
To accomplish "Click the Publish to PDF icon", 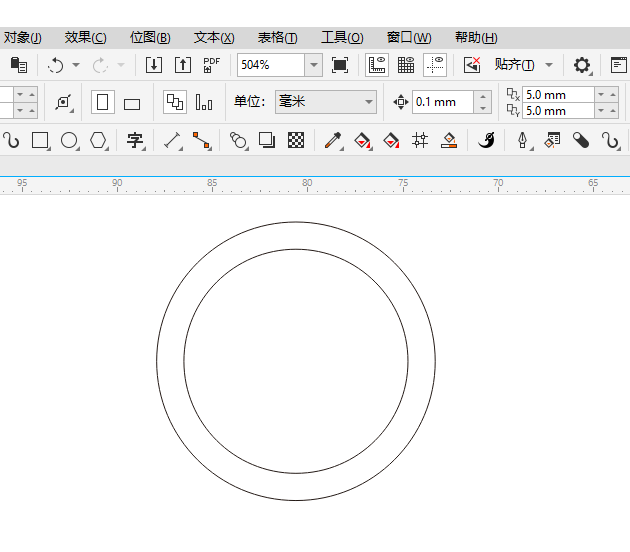I will pyautogui.click(x=211, y=65).
